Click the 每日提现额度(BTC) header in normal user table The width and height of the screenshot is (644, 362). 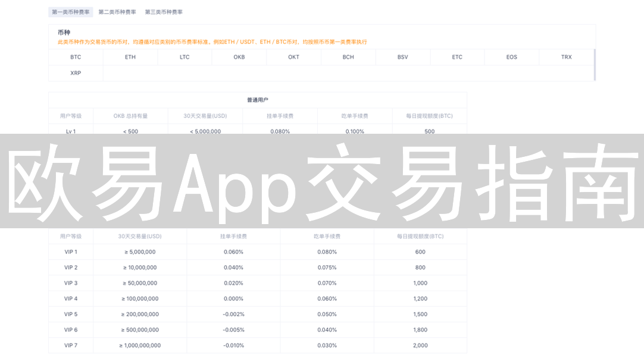click(430, 116)
